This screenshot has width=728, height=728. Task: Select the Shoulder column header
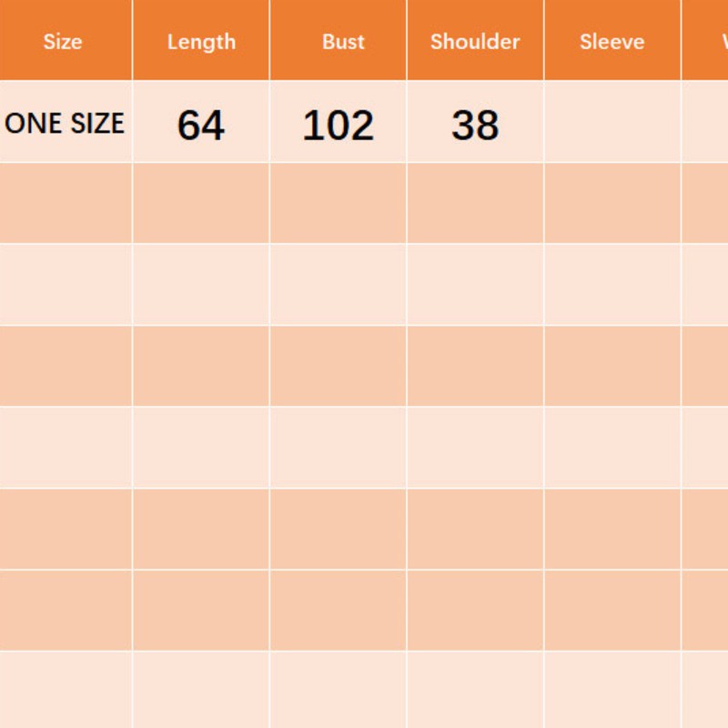coord(475,42)
